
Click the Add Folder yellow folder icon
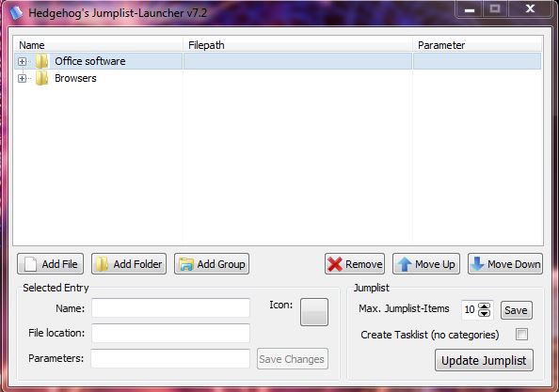point(103,264)
